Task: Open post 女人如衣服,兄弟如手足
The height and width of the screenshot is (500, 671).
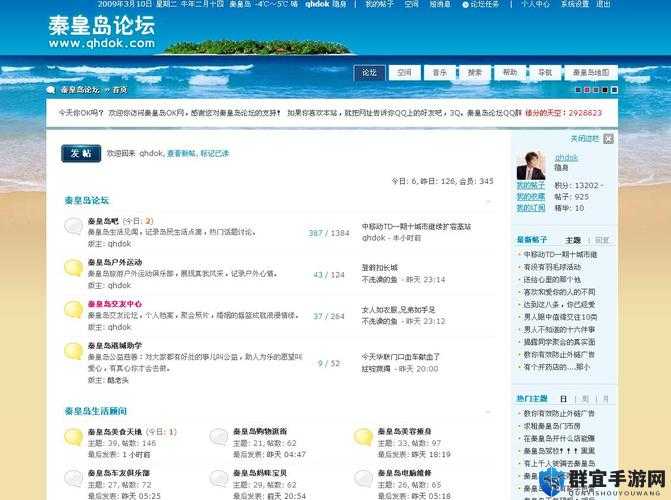Action: pos(398,310)
